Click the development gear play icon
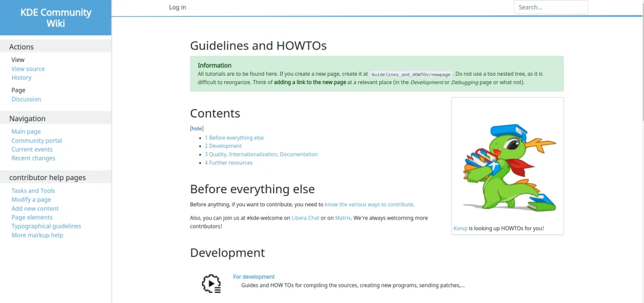Image resolution: width=644 pixels, height=303 pixels. coord(212,284)
